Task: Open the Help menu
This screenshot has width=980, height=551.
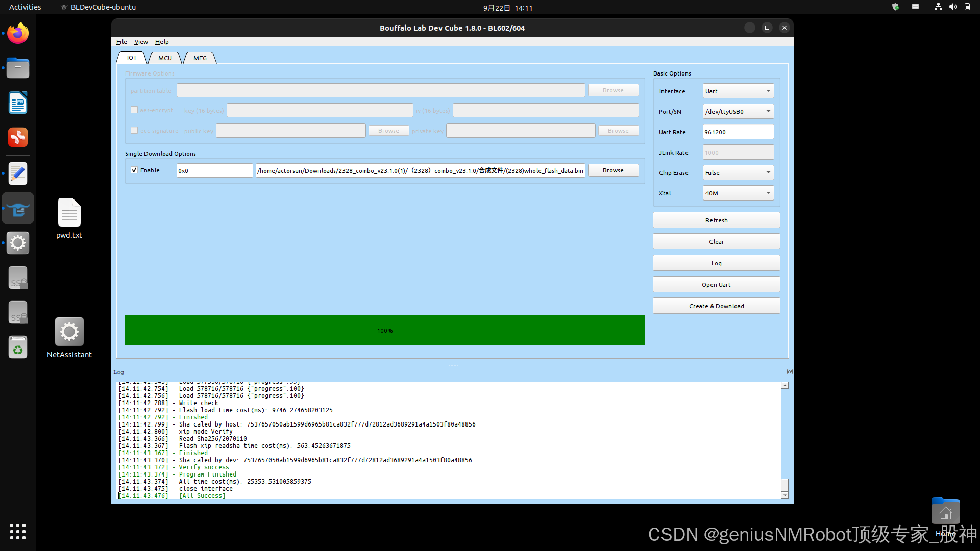Action: click(162, 42)
